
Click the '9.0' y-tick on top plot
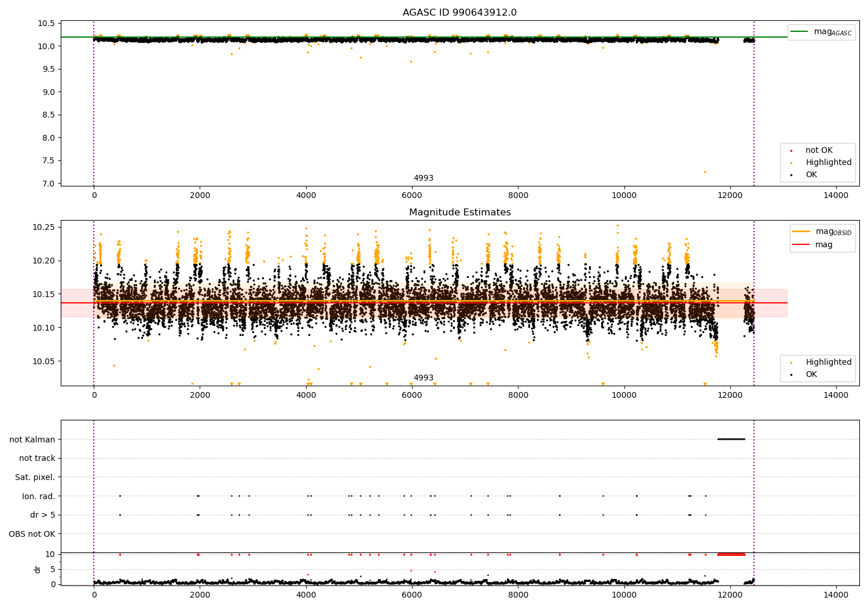click(x=49, y=92)
